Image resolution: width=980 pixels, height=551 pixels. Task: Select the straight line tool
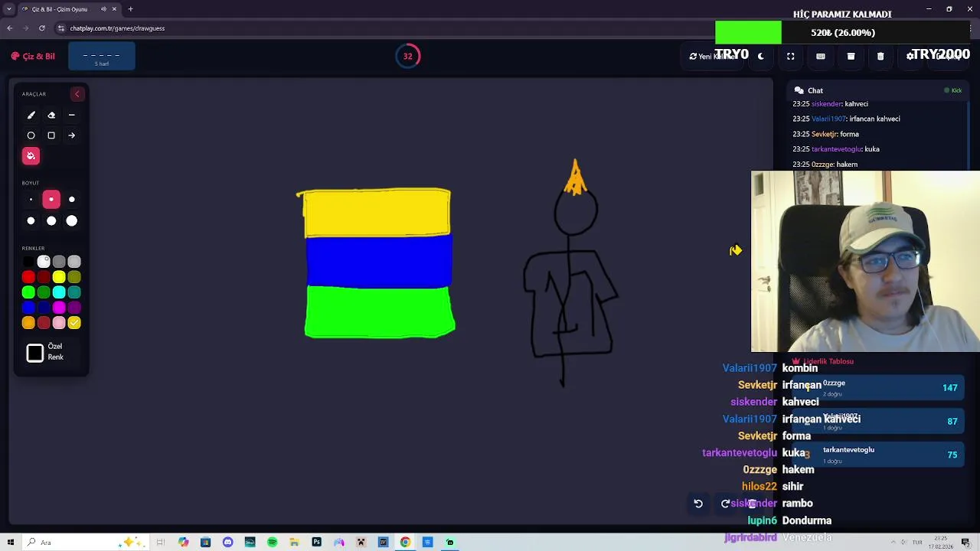click(71, 115)
